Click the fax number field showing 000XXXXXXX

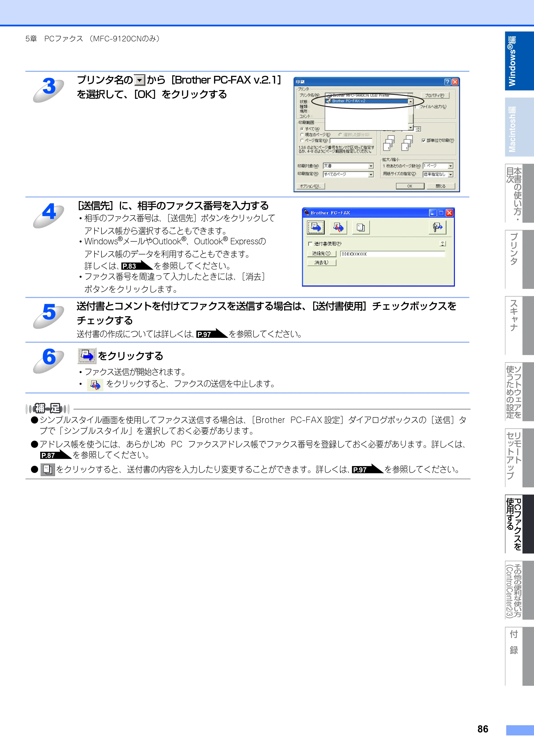tap(393, 254)
